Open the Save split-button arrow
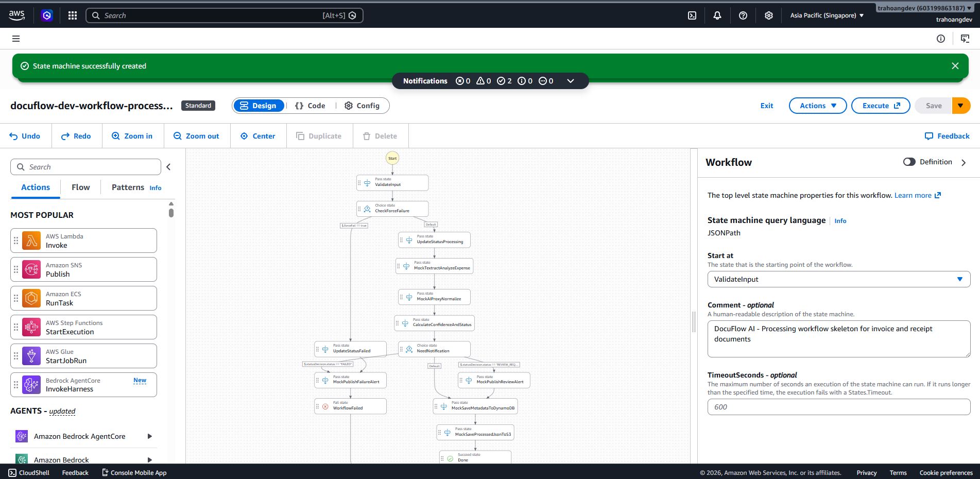This screenshot has height=479, width=980. tap(961, 106)
